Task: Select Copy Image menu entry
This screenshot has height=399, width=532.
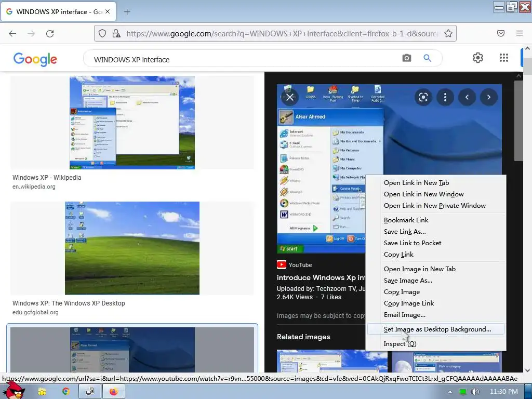Action: pos(436,292)
